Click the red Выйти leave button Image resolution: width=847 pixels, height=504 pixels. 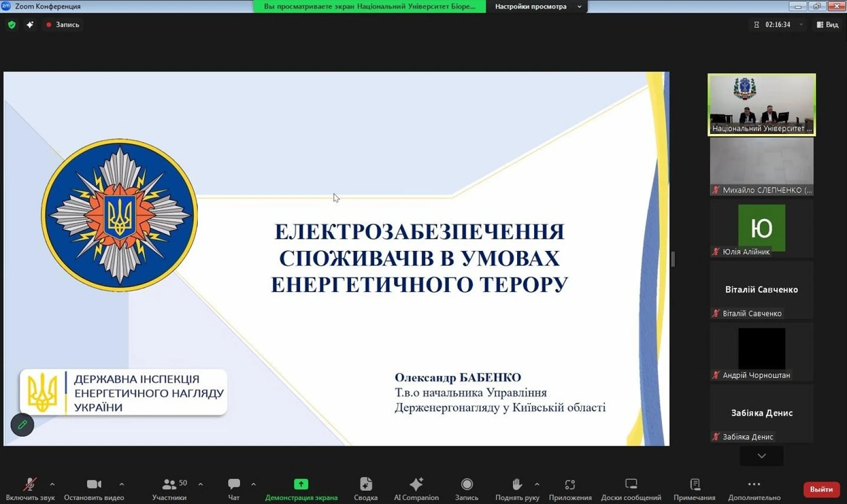[821, 489]
